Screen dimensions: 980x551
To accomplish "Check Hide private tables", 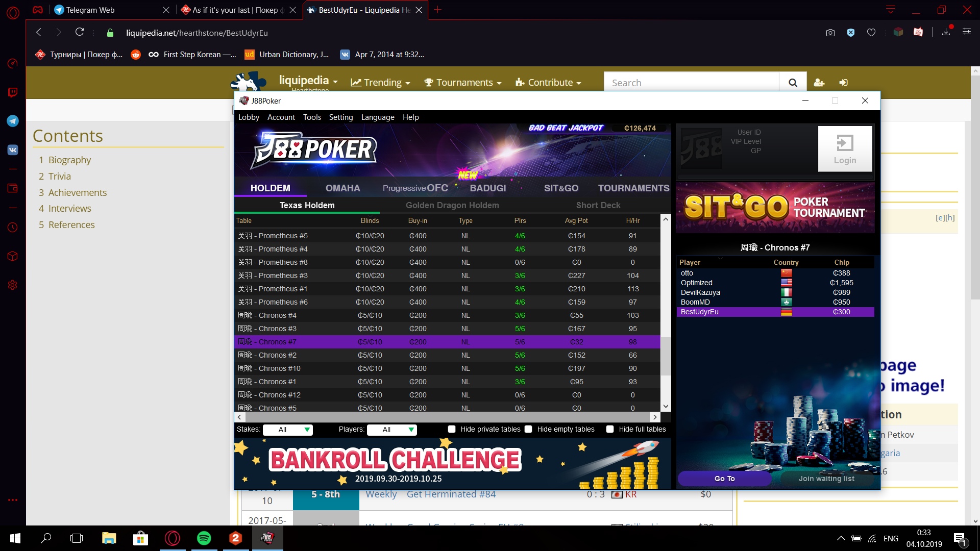I will 452,429.
